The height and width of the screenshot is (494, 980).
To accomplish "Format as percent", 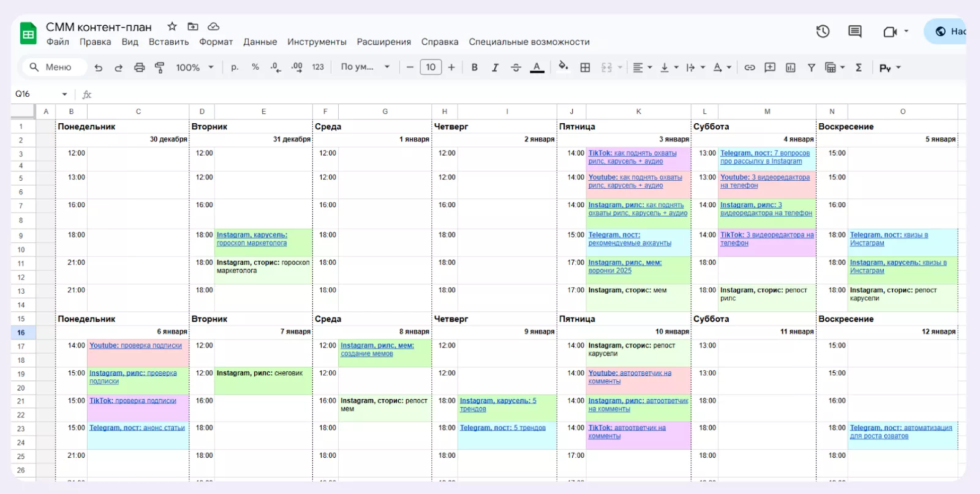I will (255, 67).
